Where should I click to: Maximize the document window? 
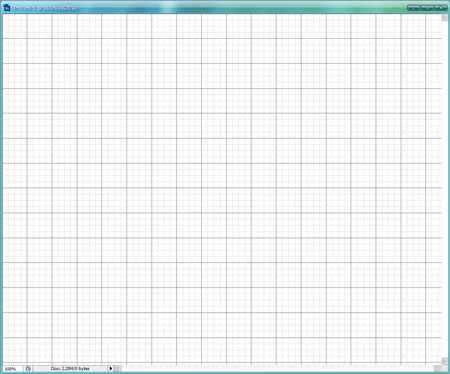coord(427,7)
